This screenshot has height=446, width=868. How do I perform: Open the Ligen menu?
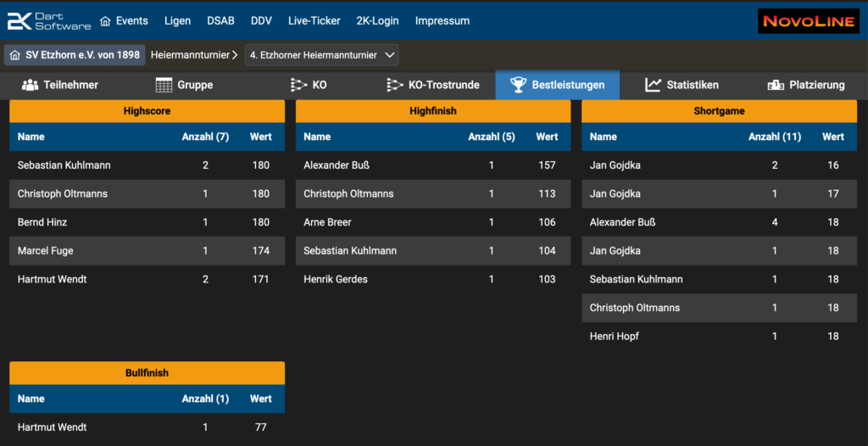tap(177, 21)
